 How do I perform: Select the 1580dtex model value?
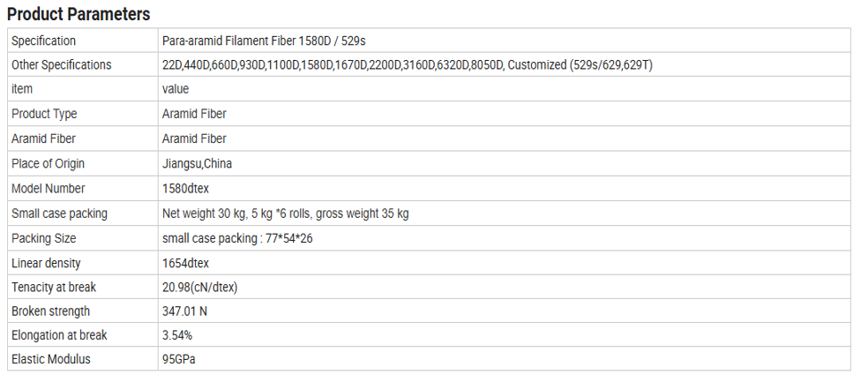185,188
